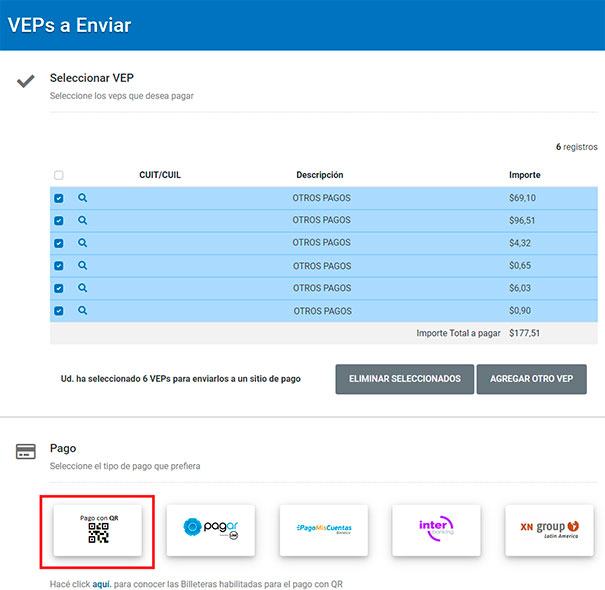Screen dimensions: 605x590
Task: Open details of the $69,10 VEP via magnifier
Action: pyautogui.click(x=83, y=198)
